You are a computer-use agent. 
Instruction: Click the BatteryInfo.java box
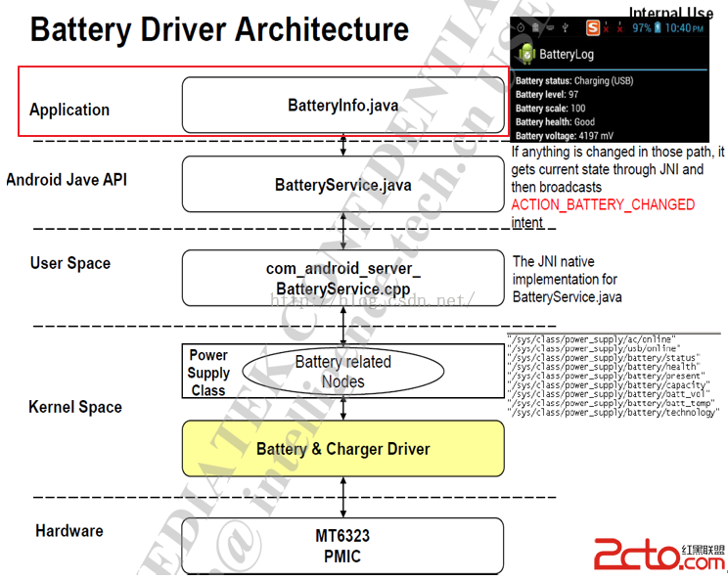point(343,105)
